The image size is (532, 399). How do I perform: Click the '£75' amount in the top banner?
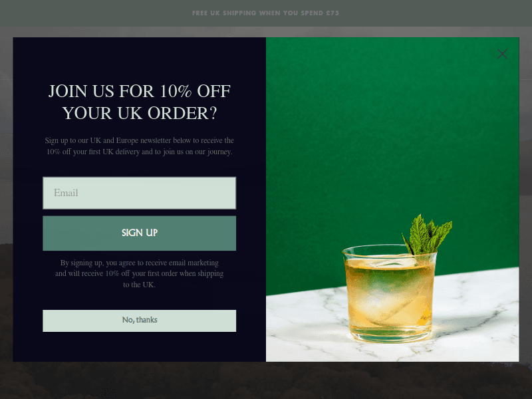[x=332, y=13]
